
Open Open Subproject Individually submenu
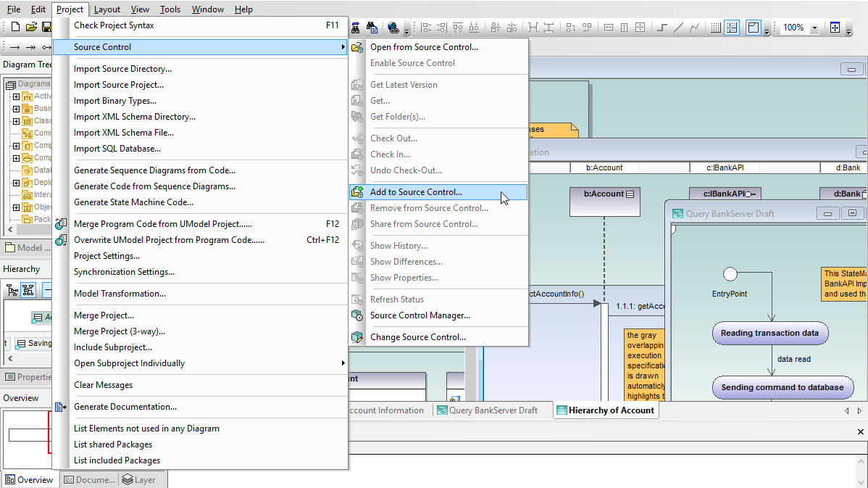[201, 363]
